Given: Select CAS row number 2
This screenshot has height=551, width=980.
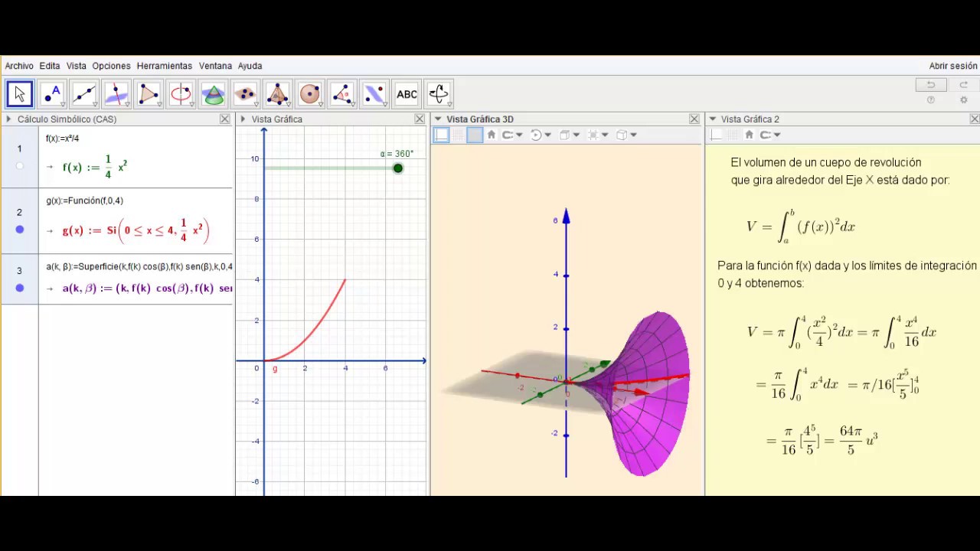Looking at the screenshot, I should tap(20, 212).
